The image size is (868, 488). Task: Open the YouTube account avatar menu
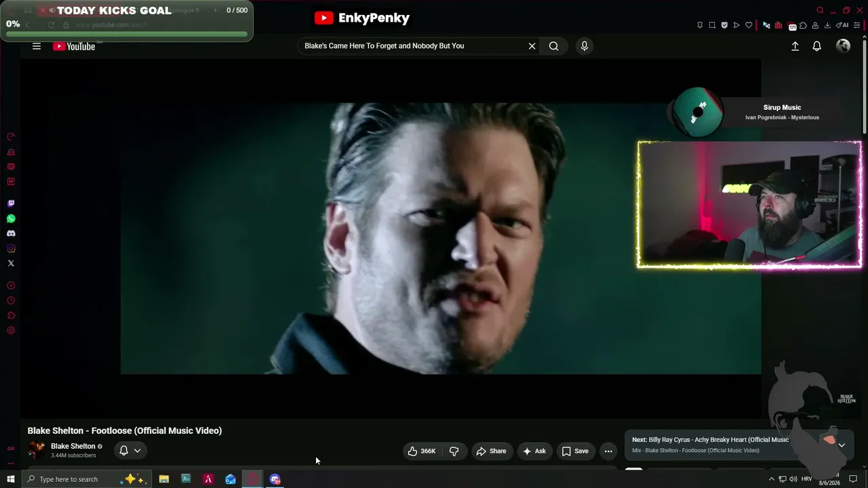844,45
